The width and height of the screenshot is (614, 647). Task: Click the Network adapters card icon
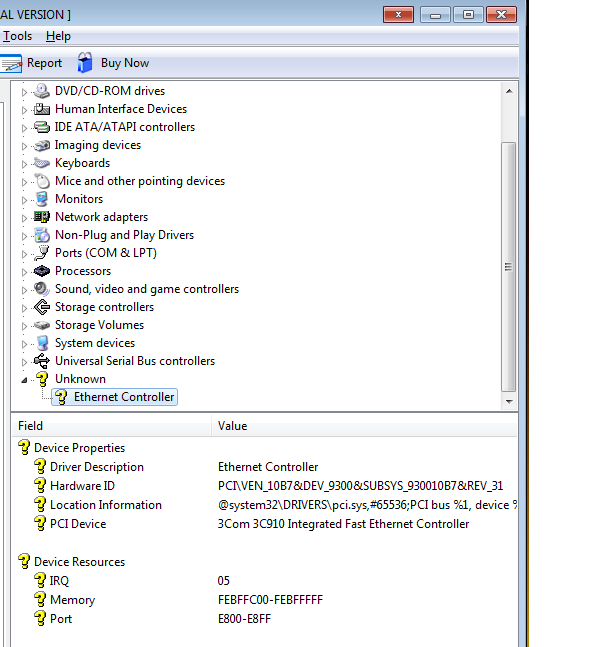click(x=42, y=217)
